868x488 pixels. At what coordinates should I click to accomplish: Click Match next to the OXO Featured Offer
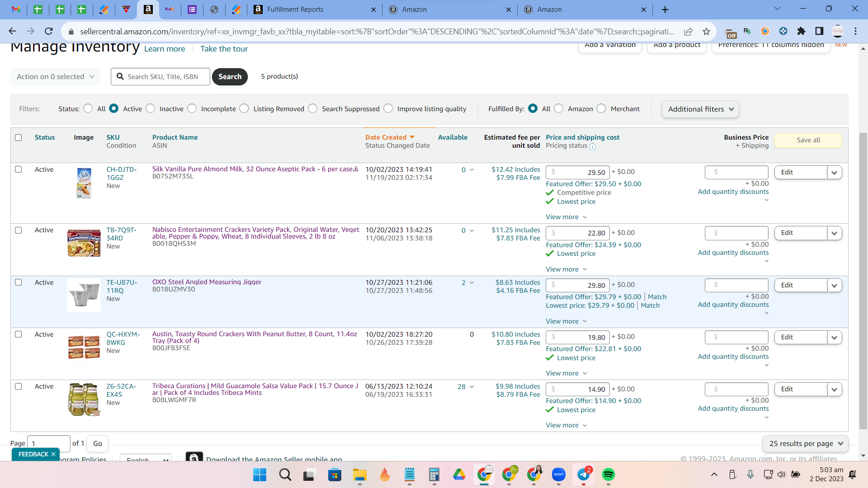pyautogui.click(x=657, y=297)
